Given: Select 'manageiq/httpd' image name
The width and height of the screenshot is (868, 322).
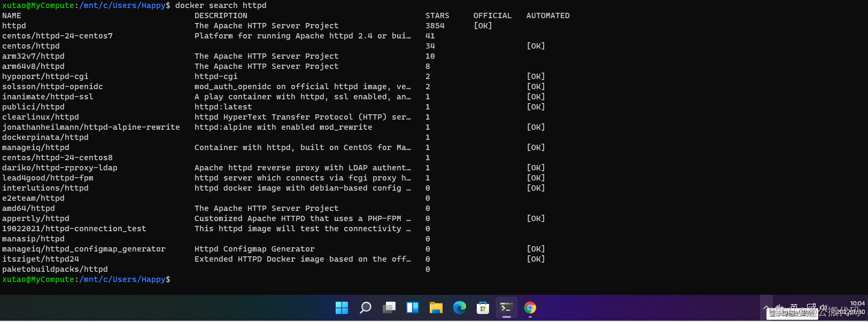Looking at the screenshot, I should (x=36, y=147).
